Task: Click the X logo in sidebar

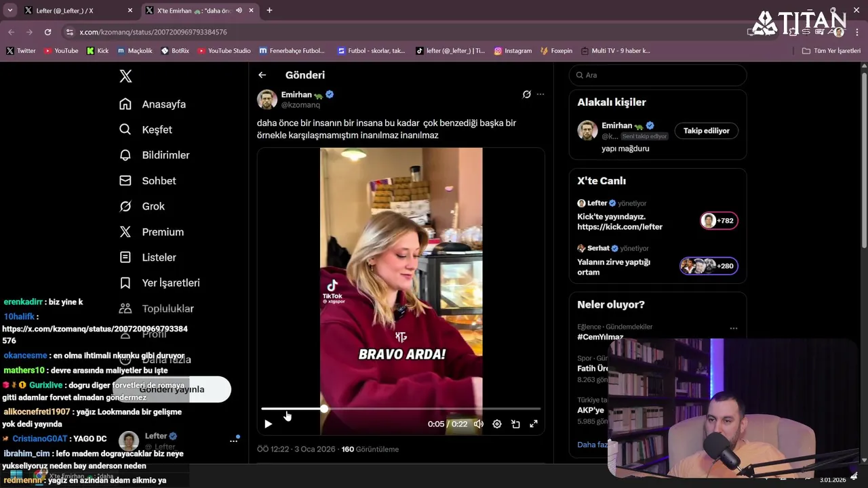Action: point(125,76)
